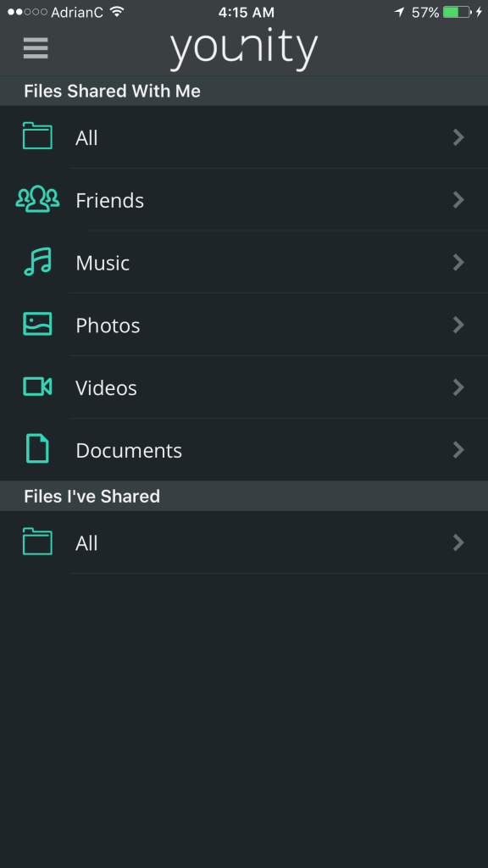Expand the Music row chevron
Screen dimensions: 488x868
(458, 263)
